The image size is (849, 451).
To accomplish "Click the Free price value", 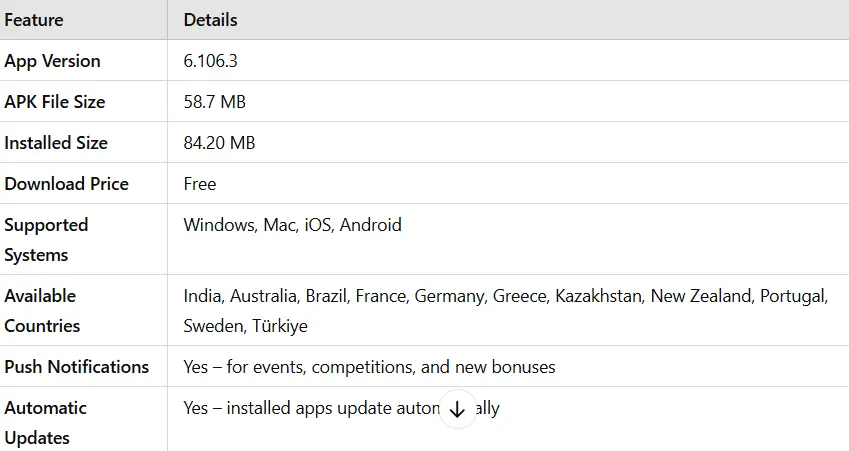I will (x=200, y=184).
